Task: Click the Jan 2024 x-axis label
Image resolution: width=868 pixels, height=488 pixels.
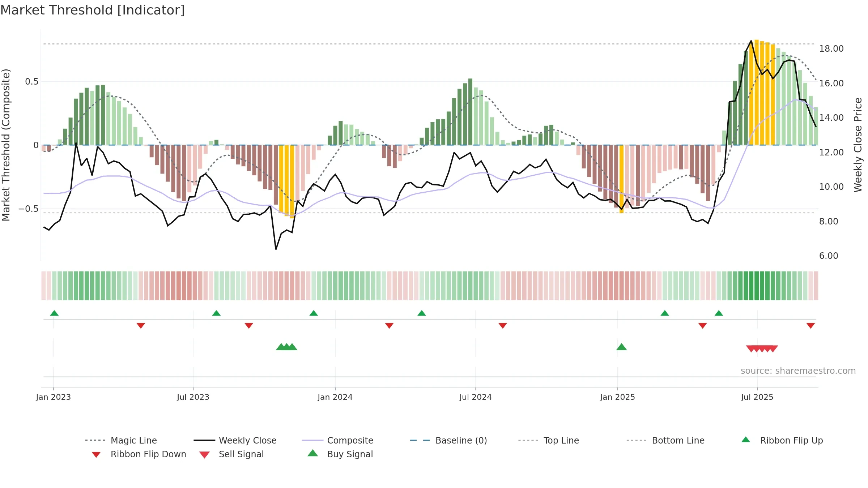Action: click(335, 397)
